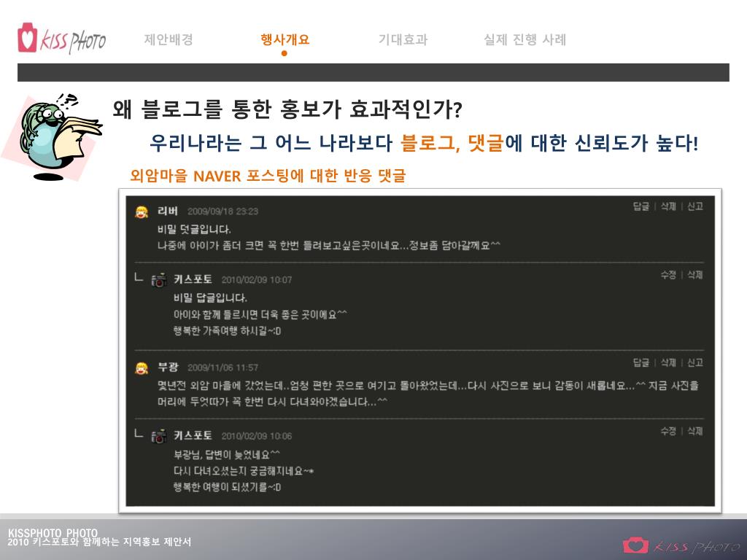Open 키스포토 name on the 10:07 reply
The width and height of the screenshot is (747, 560).
(193, 279)
